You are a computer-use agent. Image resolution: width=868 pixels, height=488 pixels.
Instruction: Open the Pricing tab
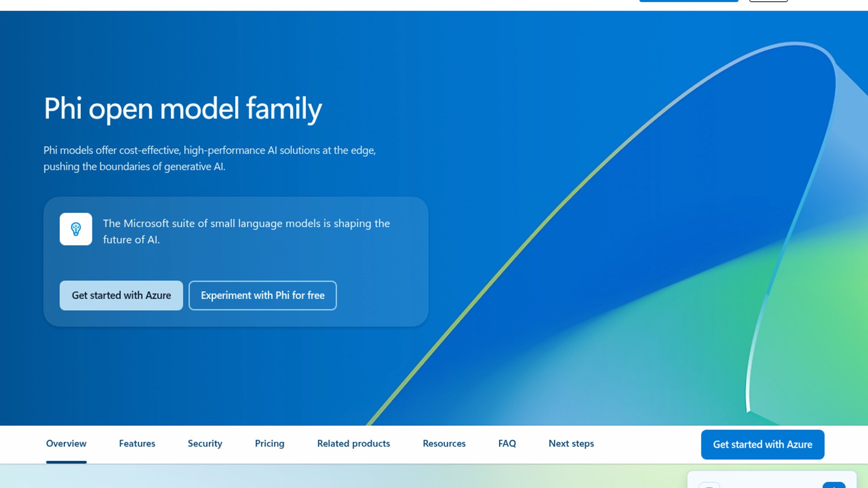point(269,444)
